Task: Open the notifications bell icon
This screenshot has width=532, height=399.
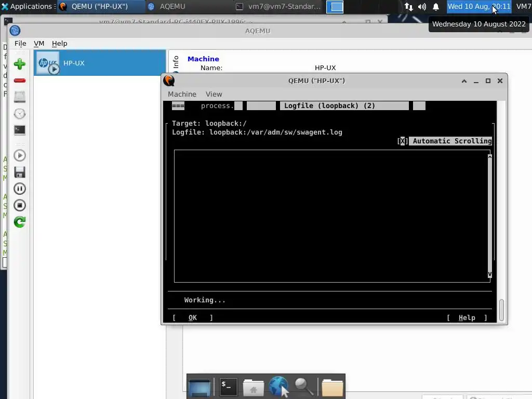Action: pos(436,7)
